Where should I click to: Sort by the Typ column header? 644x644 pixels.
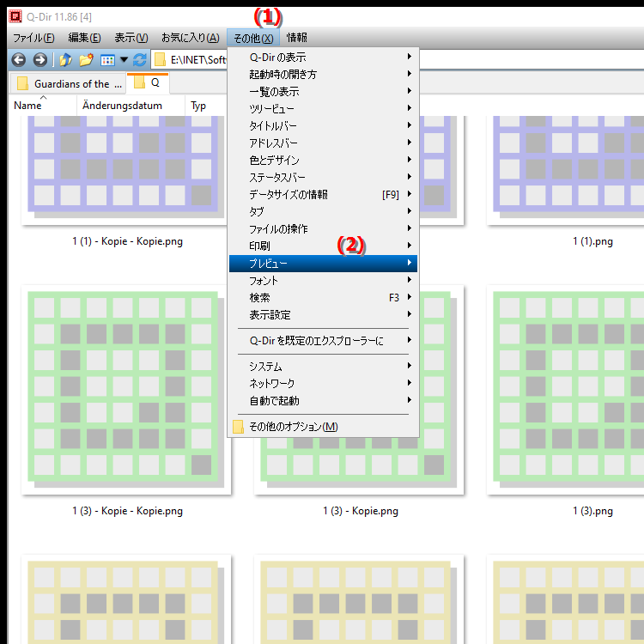pos(205,106)
